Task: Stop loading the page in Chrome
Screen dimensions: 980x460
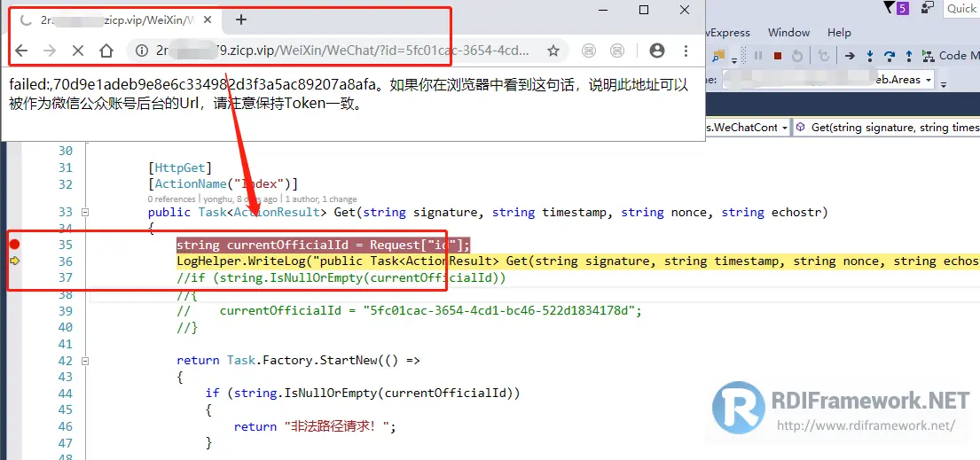Action: [x=77, y=51]
